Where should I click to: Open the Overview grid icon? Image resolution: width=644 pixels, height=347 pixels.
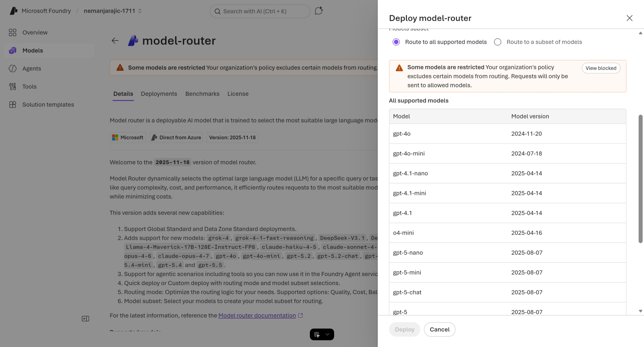12,33
